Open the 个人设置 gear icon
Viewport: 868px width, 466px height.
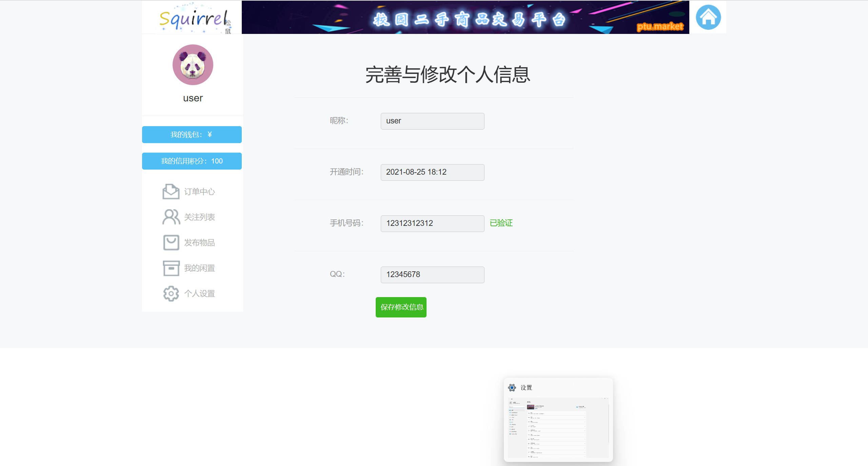[171, 293]
